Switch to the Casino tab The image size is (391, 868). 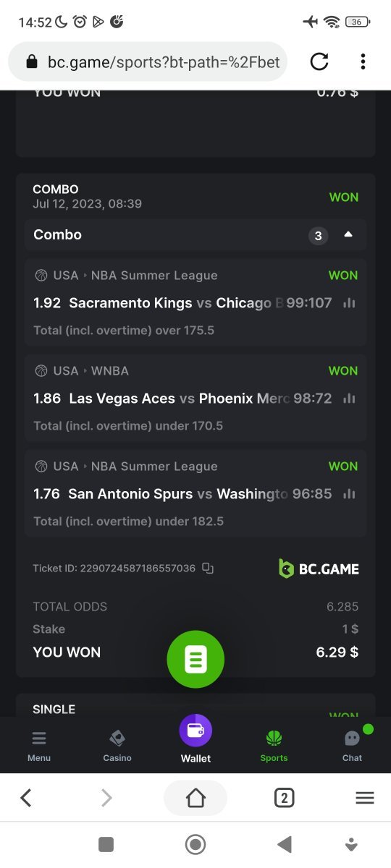pos(117,746)
